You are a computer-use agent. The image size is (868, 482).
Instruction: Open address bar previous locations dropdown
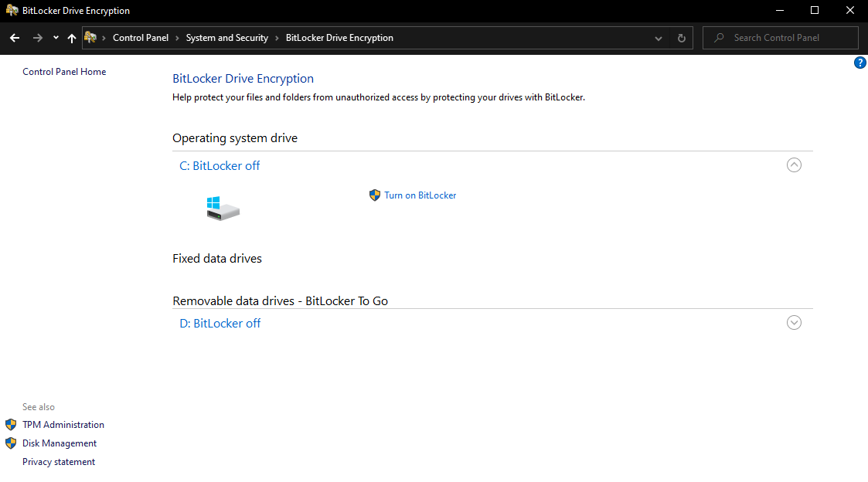659,38
